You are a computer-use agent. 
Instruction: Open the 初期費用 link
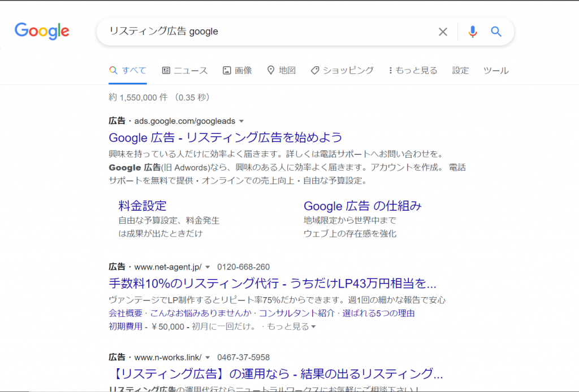(x=125, y=326)
